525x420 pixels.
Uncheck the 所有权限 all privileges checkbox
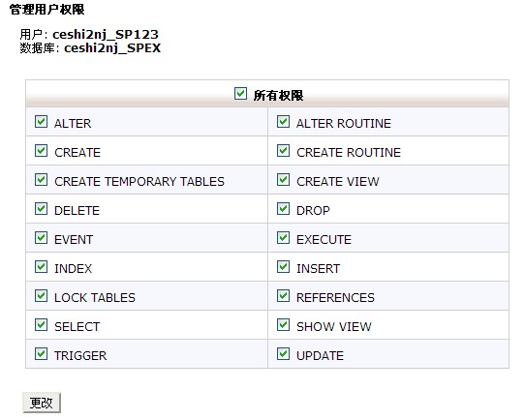point(240,94)
